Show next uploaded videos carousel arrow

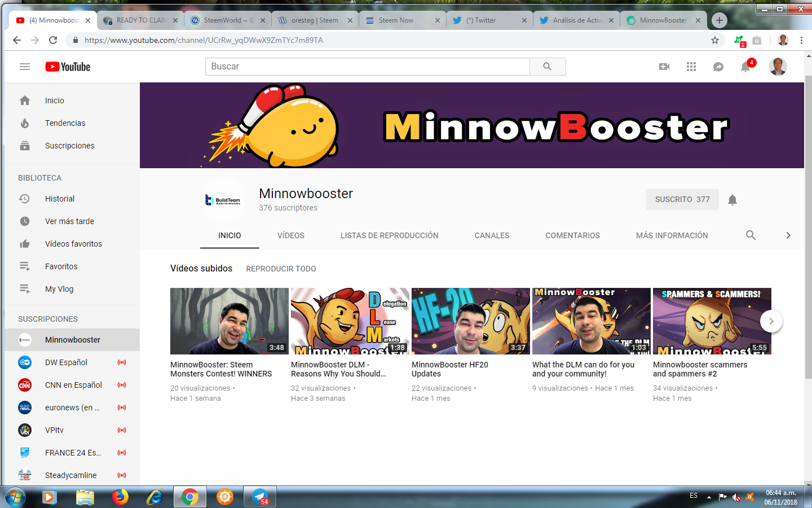coord(771,321)
